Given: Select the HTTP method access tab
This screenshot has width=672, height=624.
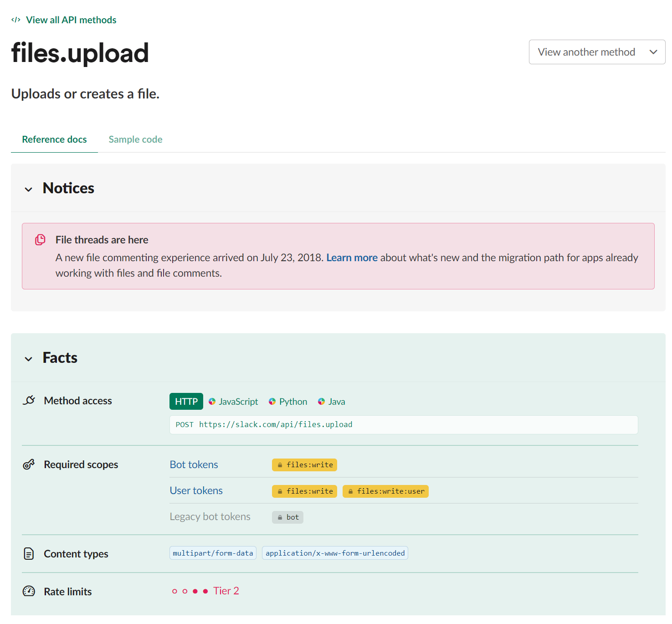Looking at the screenshot, I should click(186, 402).
